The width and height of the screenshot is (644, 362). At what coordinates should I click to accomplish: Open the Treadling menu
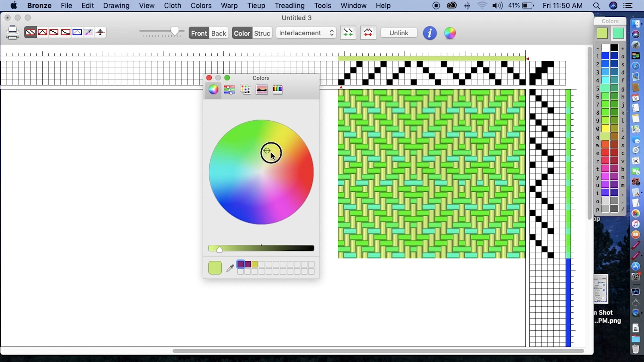point(289,5)
